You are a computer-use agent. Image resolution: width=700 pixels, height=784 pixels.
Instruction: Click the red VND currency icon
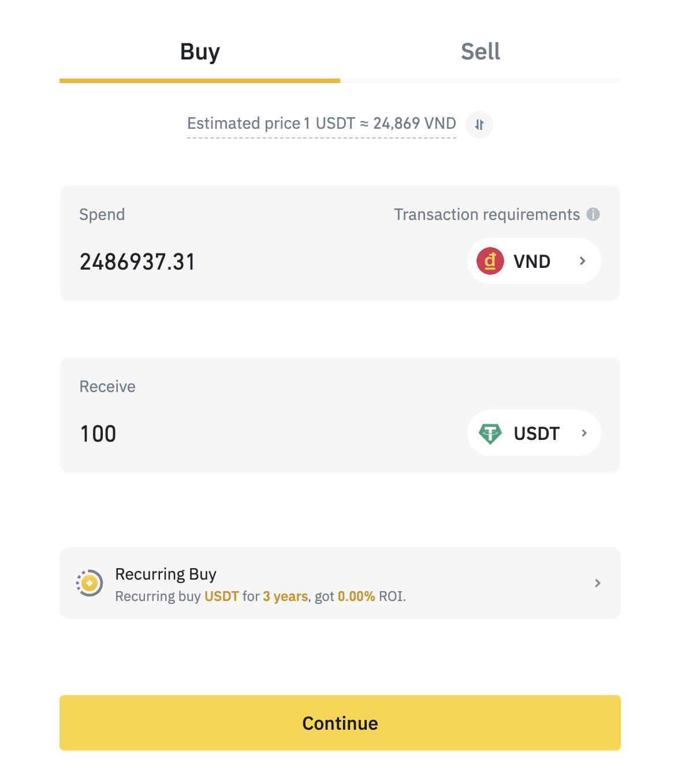coord(490,261)
